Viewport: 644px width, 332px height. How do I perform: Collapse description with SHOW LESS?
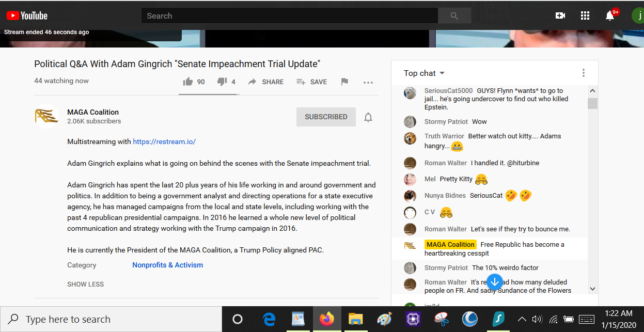click(x=85, y=284)
